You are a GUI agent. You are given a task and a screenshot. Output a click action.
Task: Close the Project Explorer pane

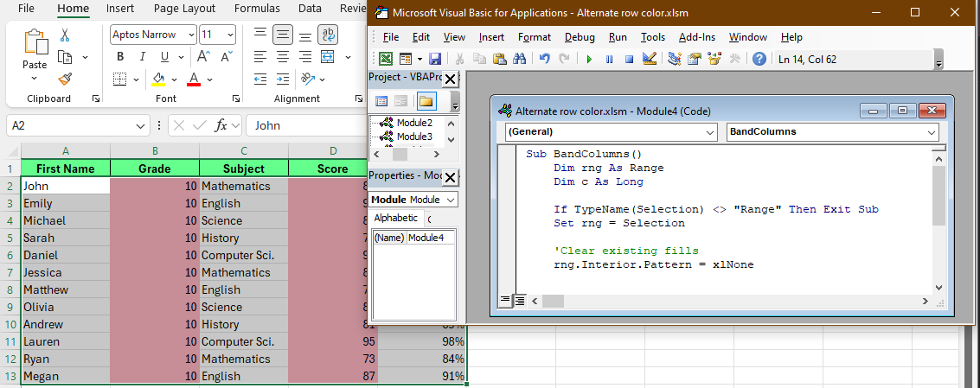[x=450, y=80]
